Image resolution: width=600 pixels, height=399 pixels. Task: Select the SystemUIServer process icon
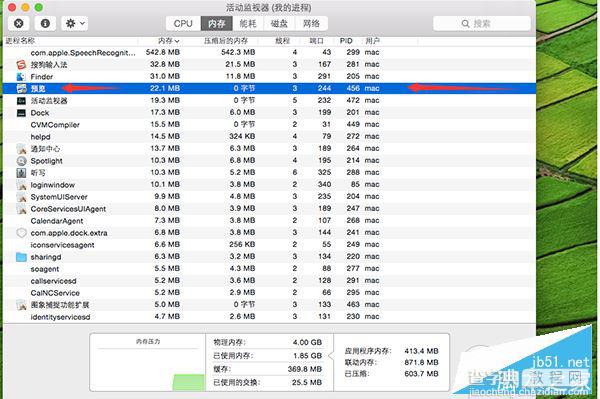(x=21, y=197)
